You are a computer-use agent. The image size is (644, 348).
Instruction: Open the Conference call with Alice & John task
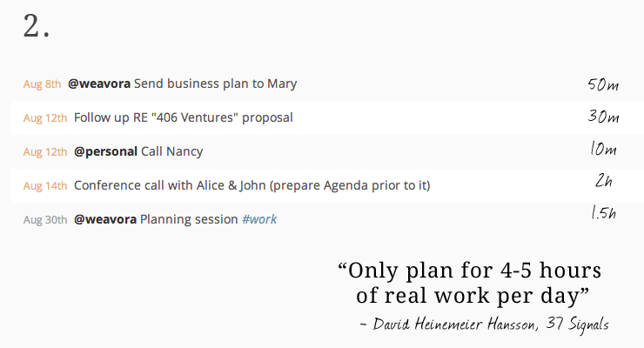coord(252,185)
